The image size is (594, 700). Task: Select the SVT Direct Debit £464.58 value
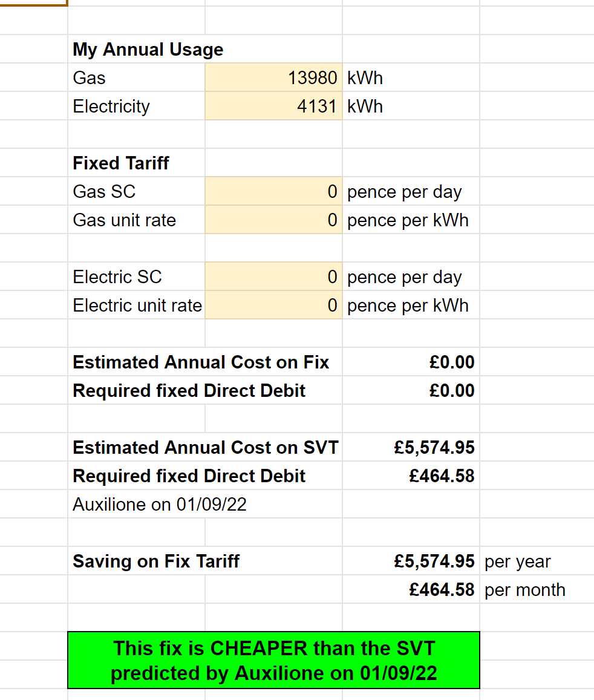[442, 476]
